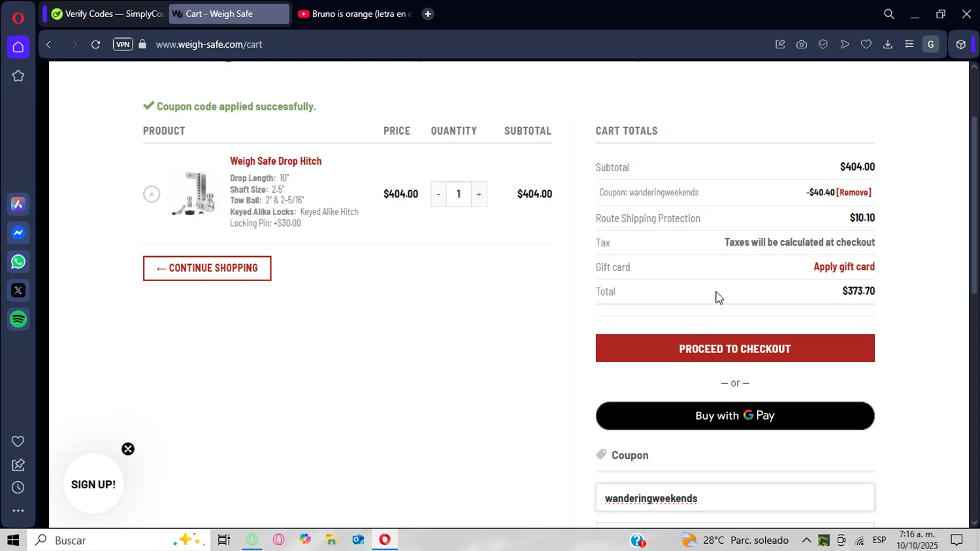The image size is (980, 551).
Task: Click the page vertical scrollbar
Action: pyautogui.click(x=974, y=206)
